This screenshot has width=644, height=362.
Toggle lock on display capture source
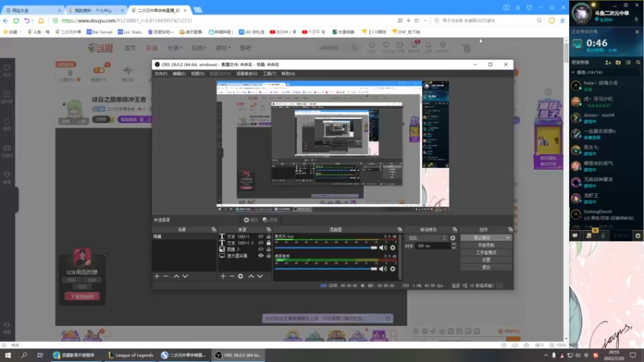[269, 256]
